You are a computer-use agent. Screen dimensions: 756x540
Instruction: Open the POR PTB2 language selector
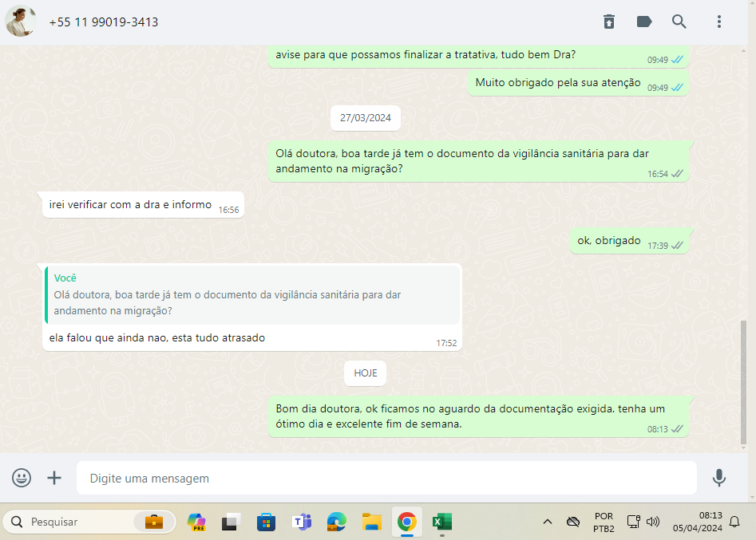604,522
